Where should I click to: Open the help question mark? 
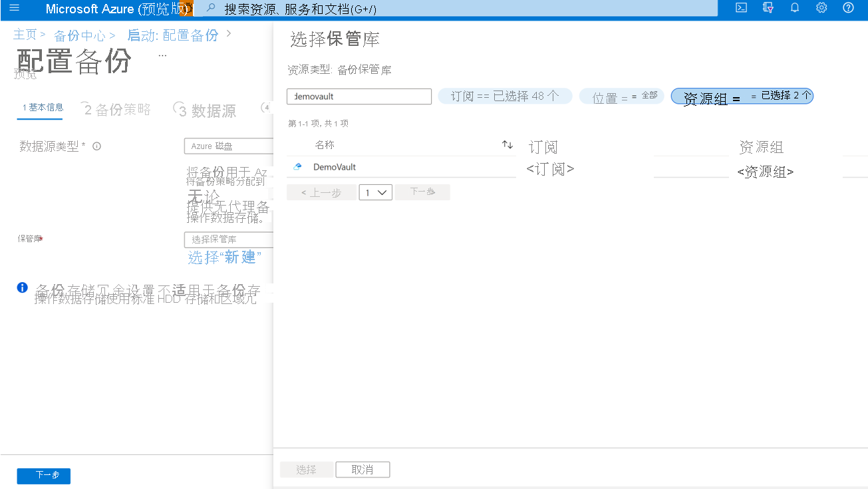pos(848,8)
